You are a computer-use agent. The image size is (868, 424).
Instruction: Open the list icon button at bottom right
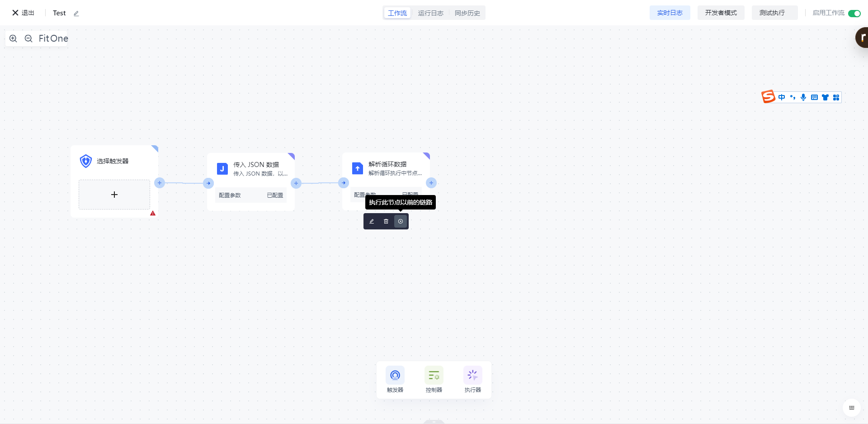pos(851,408)
